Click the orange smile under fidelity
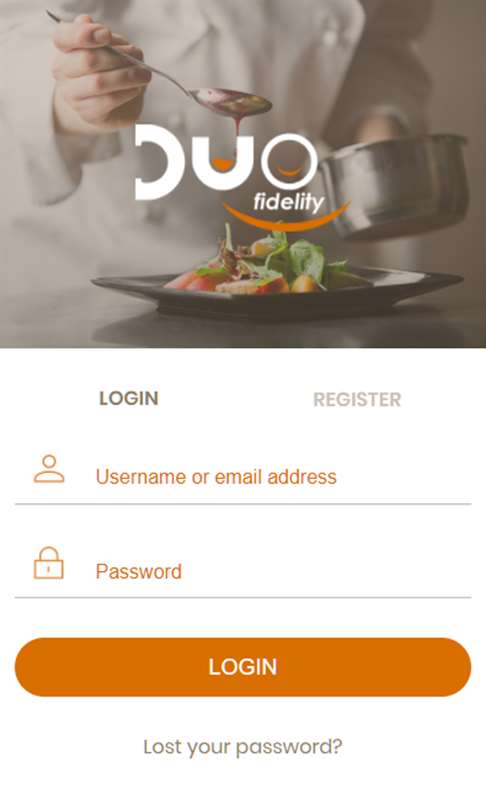This screenshot has width=486, height=810. (x=286, y=216)
